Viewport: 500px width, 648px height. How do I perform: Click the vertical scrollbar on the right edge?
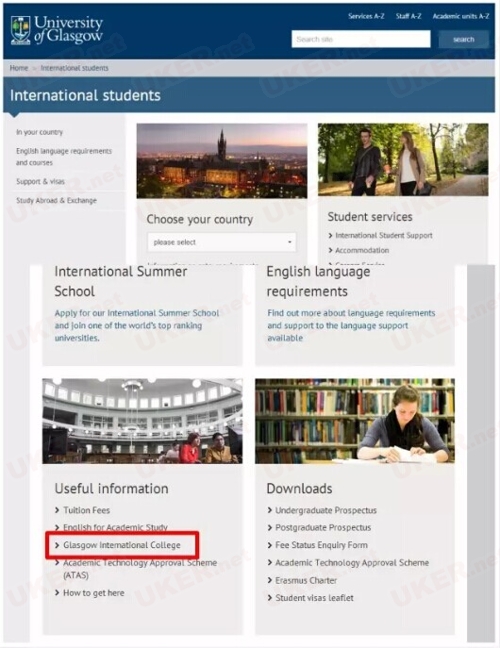pos(481,453)
